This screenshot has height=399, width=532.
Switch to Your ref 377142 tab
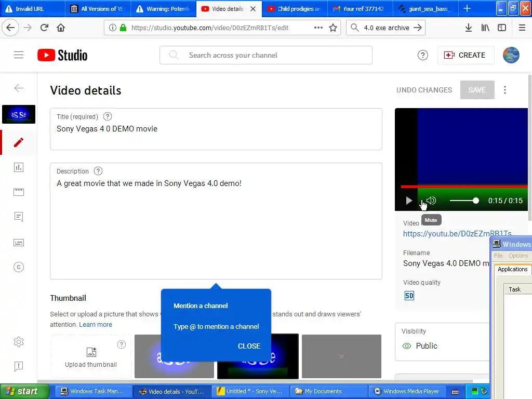pos(360,8)
